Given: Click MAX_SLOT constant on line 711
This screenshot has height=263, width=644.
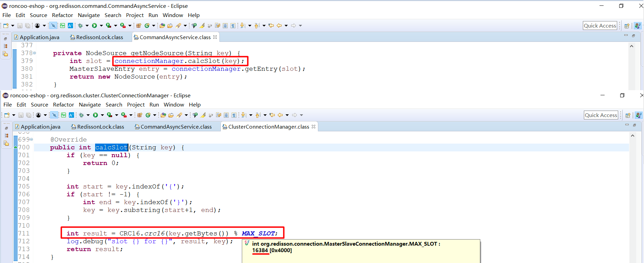Looking at the screenshot, I should tap(258, 233).
